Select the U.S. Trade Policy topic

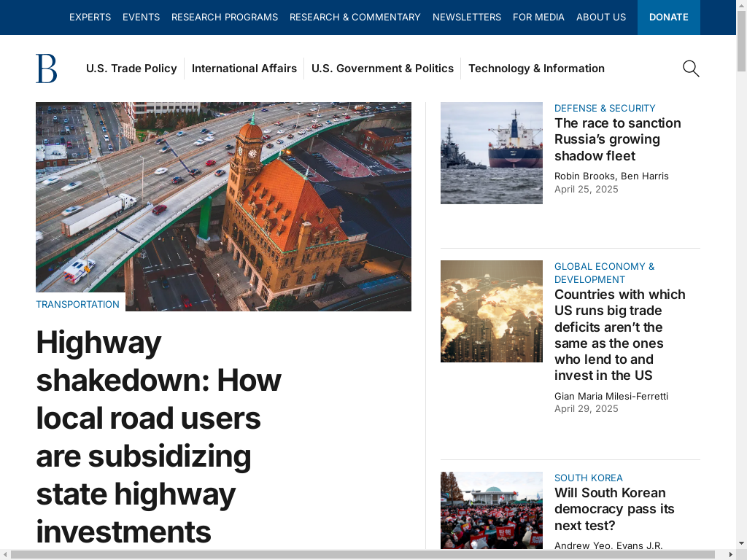[x=131, y=69]
